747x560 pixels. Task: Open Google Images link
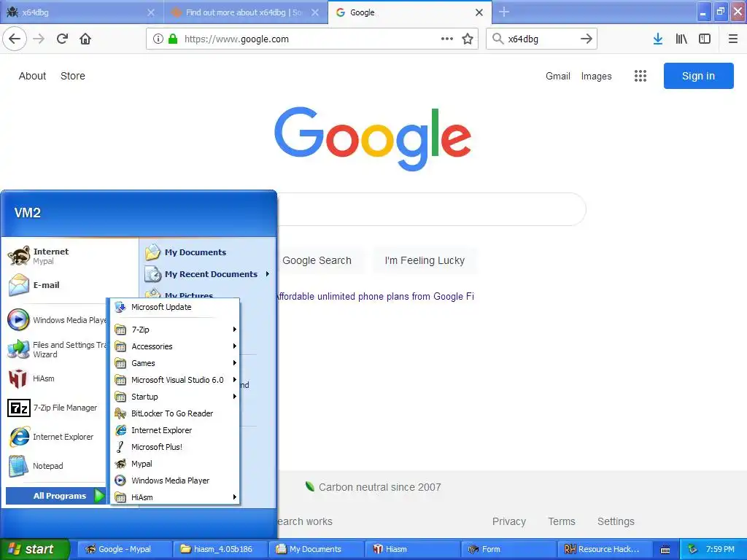click(596, 76)
